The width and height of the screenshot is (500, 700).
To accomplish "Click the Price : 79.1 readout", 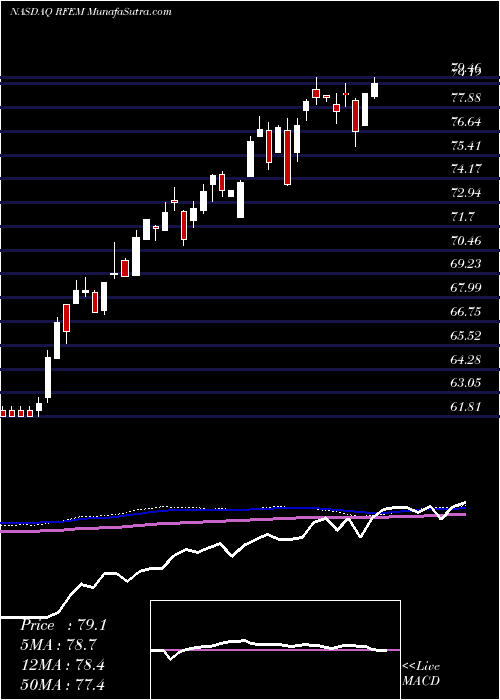I will (x=63, y=625).
